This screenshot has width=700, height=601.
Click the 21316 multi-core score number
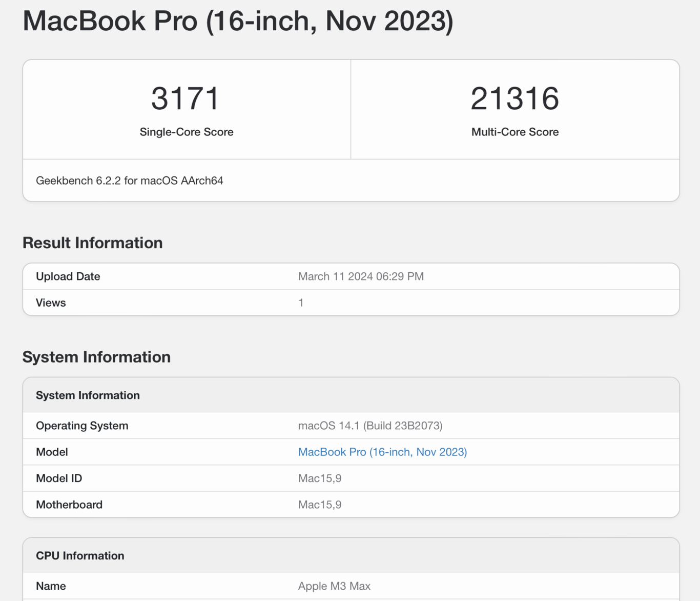(x=514, y=98)
